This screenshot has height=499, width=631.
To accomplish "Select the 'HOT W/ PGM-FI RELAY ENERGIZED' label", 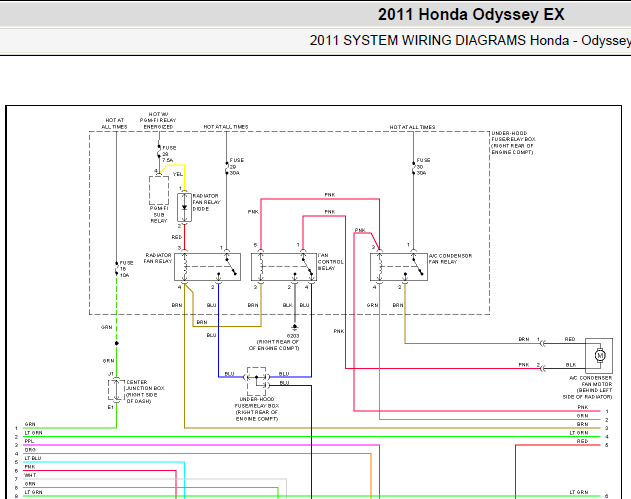I will [158, 120].
